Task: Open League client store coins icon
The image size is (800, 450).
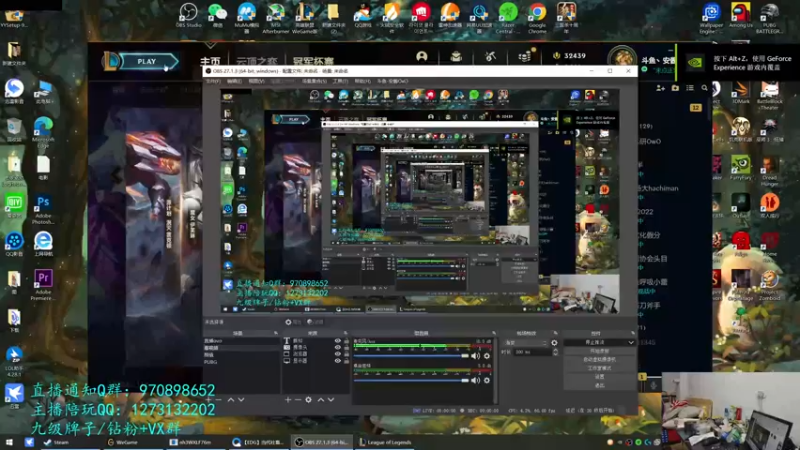Action: [524, 56]
